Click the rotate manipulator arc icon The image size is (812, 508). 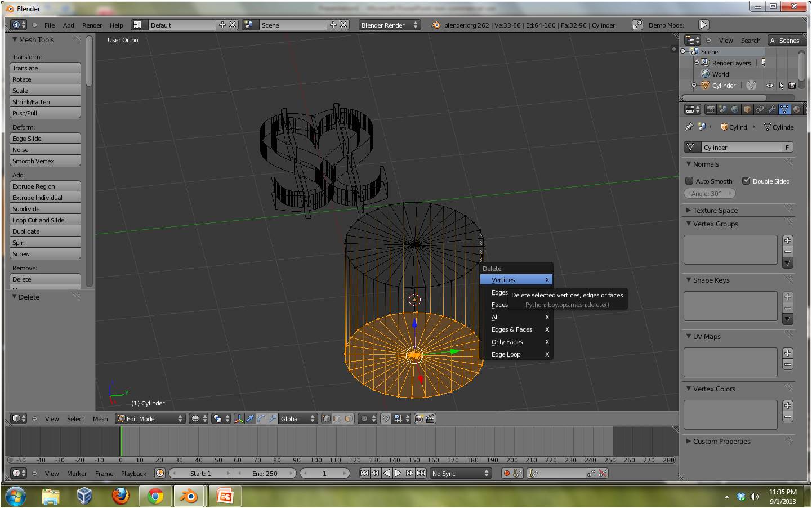tap(261, 418)
